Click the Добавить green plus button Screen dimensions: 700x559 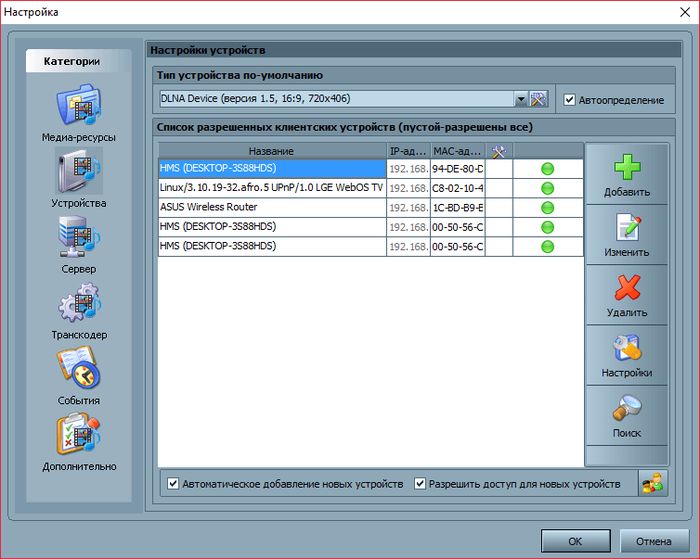626,171
